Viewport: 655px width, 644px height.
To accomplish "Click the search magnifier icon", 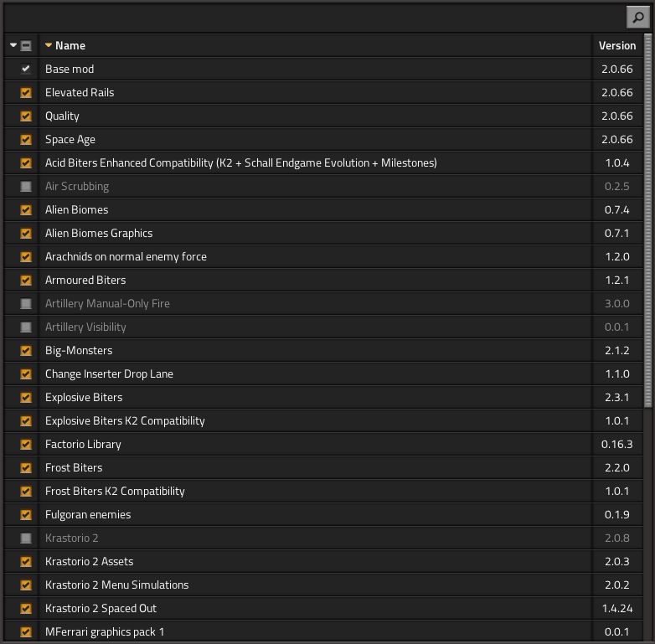I will (637, 17).
